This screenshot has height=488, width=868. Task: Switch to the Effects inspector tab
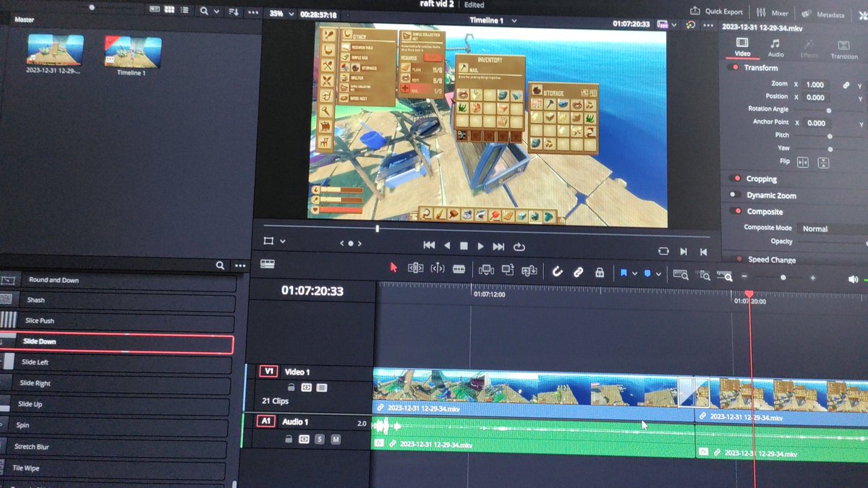809,50
